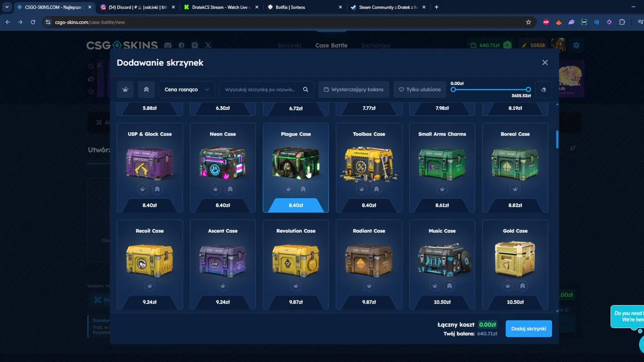This screenshot has width=644, height=362.
Task: Open the tab search dropdown arrow
Action: (7, 7)
